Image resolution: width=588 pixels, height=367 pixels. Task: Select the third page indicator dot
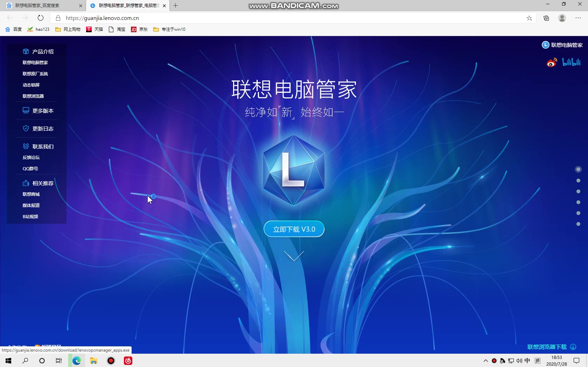click(x=578, y=192)
